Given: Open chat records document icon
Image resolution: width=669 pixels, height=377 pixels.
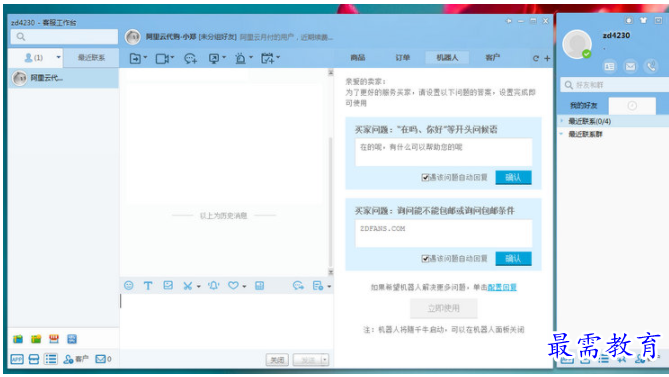Looking at the screenshot, I should pos(318,286).
